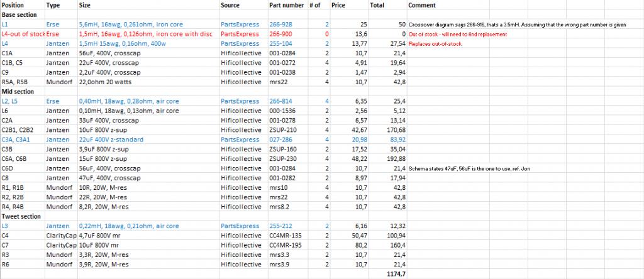The image size is (644, 279).
Task: Click the 'Out of stock - will need to find replacement' comment
Action: [x=458, y=34]
